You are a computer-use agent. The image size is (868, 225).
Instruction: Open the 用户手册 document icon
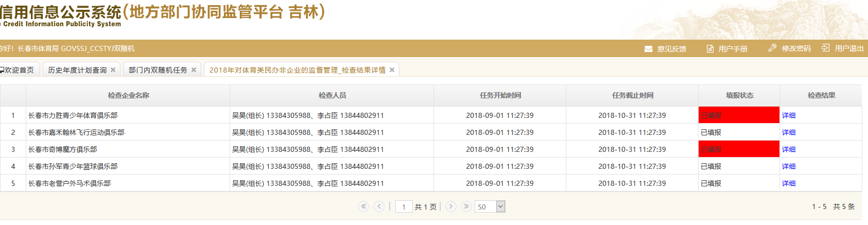710,49
